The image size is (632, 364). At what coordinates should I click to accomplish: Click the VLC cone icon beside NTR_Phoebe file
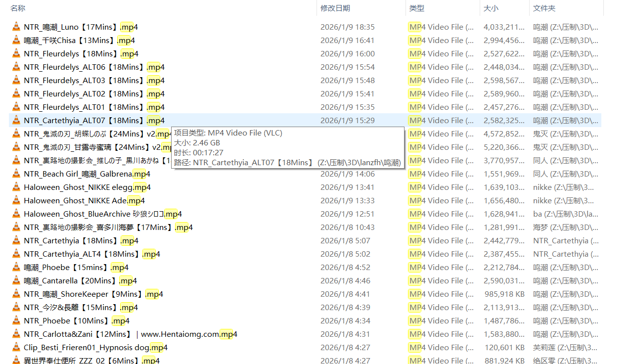[16, 320]
